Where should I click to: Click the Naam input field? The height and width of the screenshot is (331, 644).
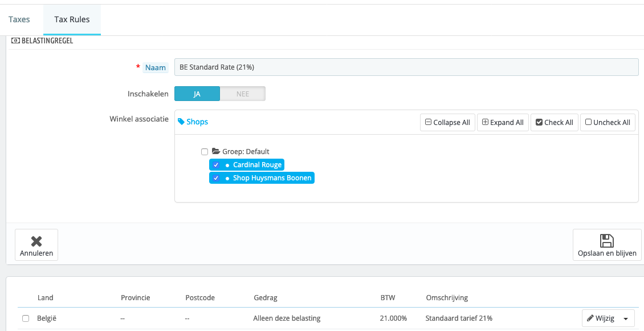(x=406, y=67)
